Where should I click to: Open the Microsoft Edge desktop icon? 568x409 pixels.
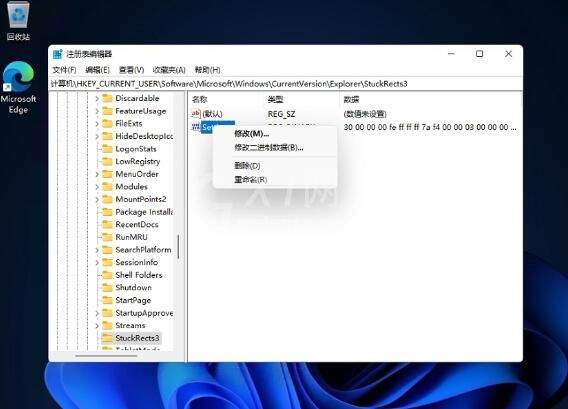click(x=18, y=87)
